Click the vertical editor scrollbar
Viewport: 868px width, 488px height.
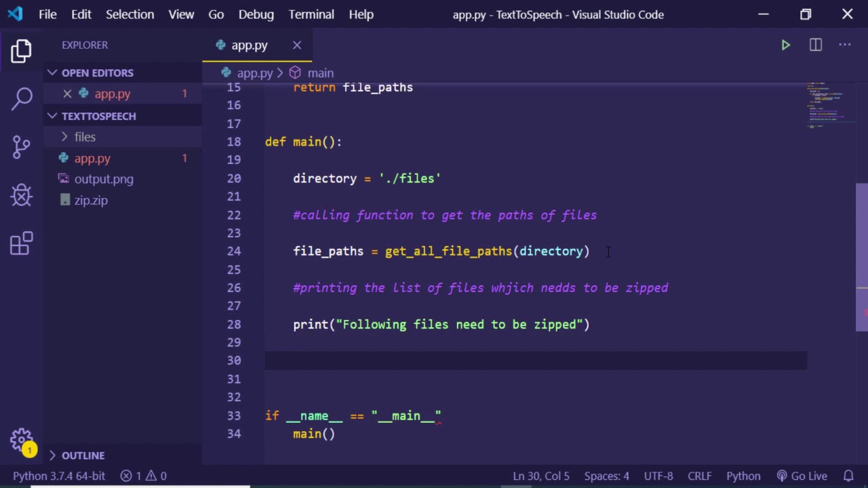point(862,258)
